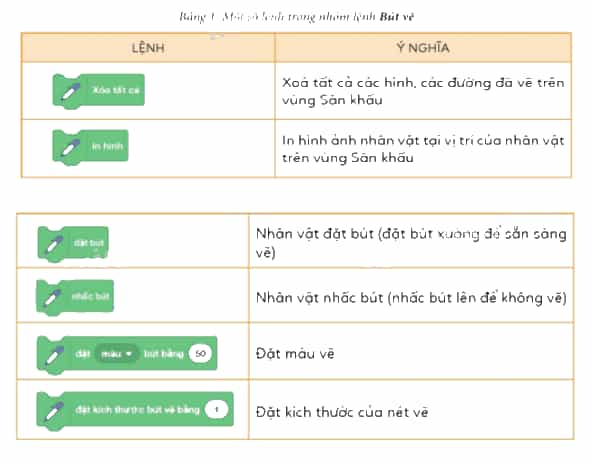Screen dimensions: 592x463
Task: Click the pen size value field showing 1
Action: pyautogui.click(x=216, y=409)
